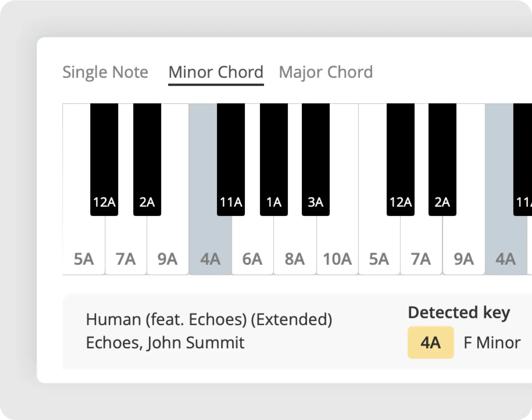The height and width of the screenshot is (420, 532).
Task: Switch to the Single Note tab
Action: [105, 72]
